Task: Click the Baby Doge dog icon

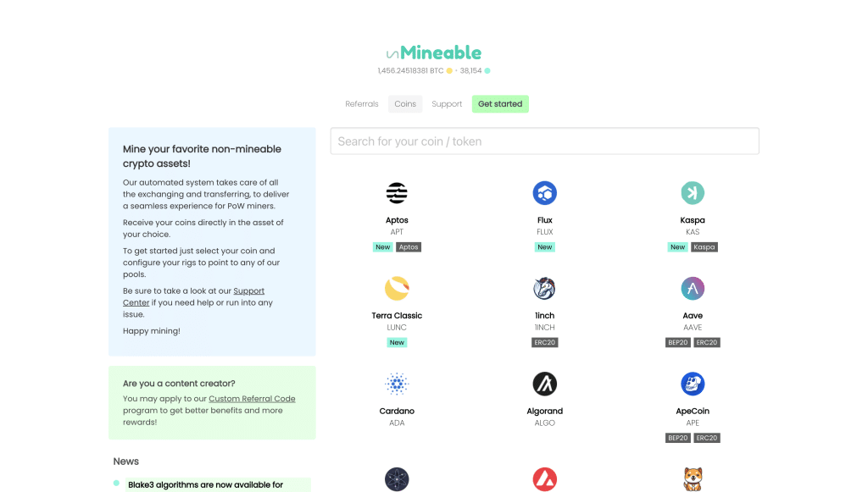Action: pyautogui.click(x=693, y=478)
